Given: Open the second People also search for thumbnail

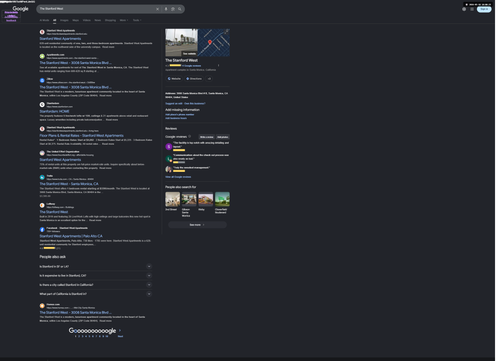Looking at the screenshot, I should coord(189,199).
